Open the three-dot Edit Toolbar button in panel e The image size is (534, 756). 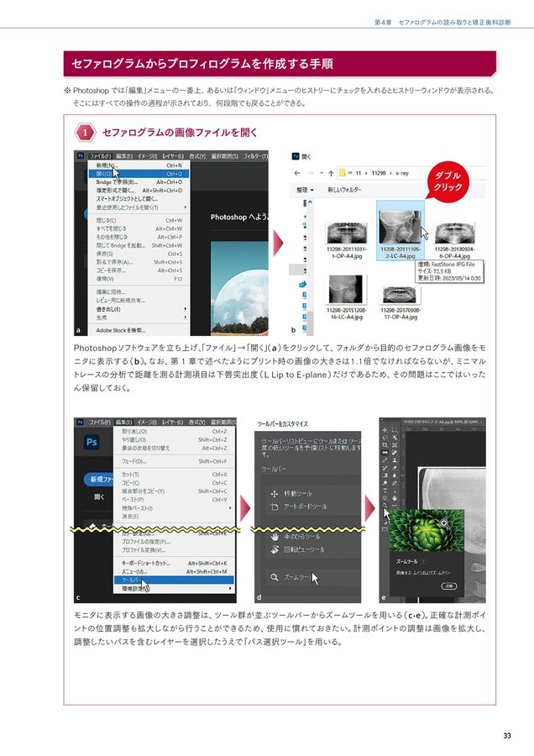[395, 506]
